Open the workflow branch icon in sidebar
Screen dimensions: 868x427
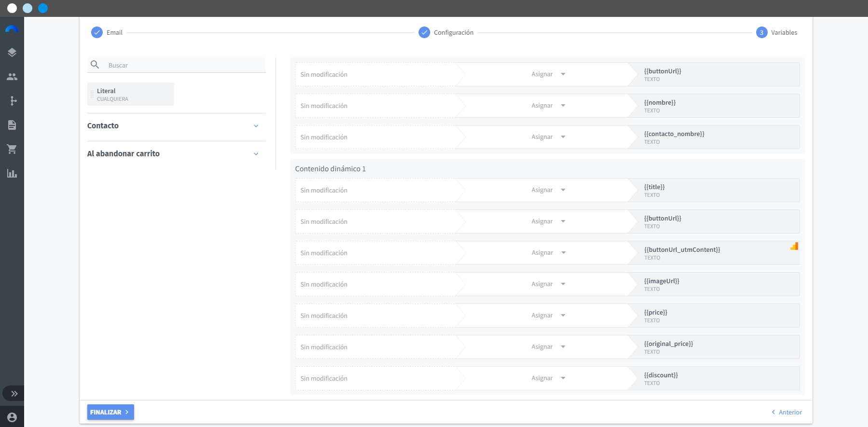pyautogui.click(x=13, y=101)
